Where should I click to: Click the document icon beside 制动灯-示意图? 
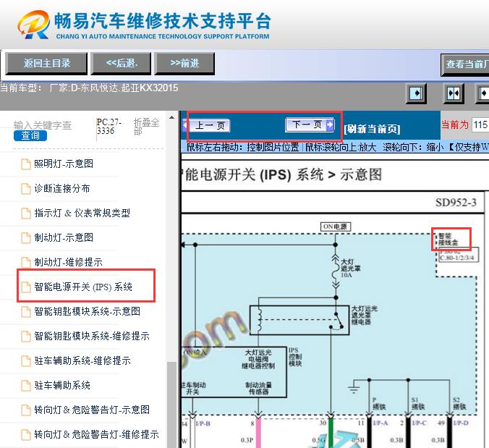(x=26, y=238)
